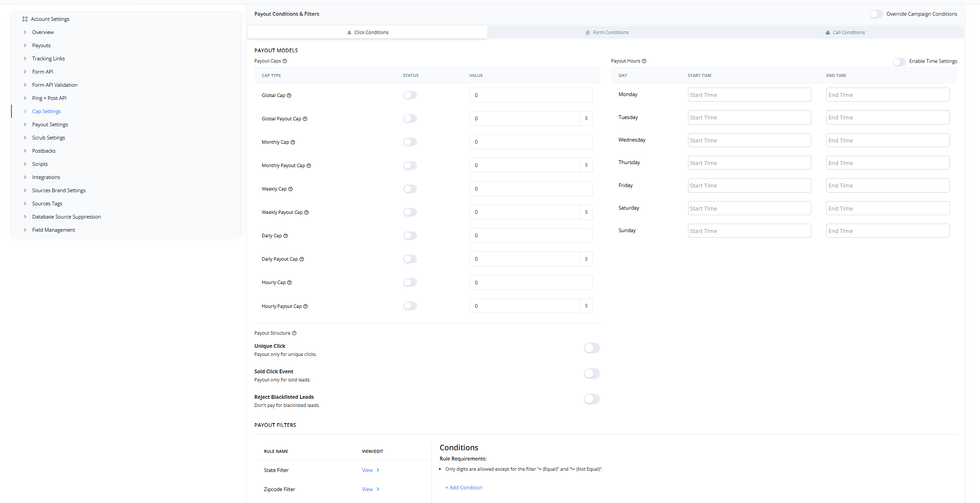Image resolution: width=980 pixels, height=503 pixels.
Task: Expand the Postbacks sidebar chevron
Action: (x=25, y=151)
